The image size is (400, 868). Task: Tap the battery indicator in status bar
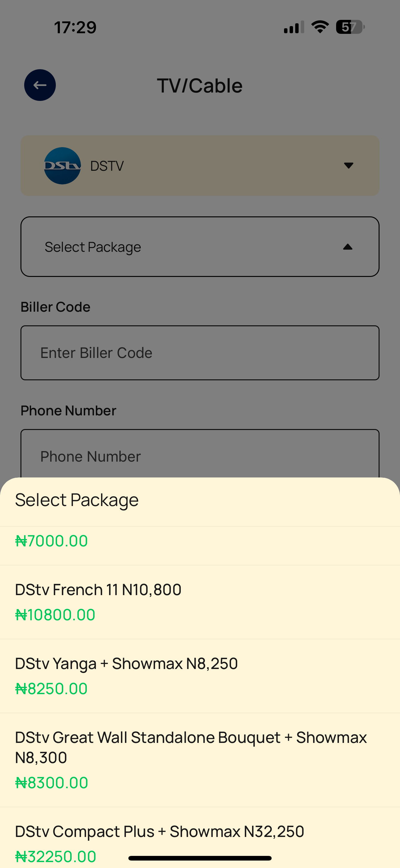(x=350, y=27)
